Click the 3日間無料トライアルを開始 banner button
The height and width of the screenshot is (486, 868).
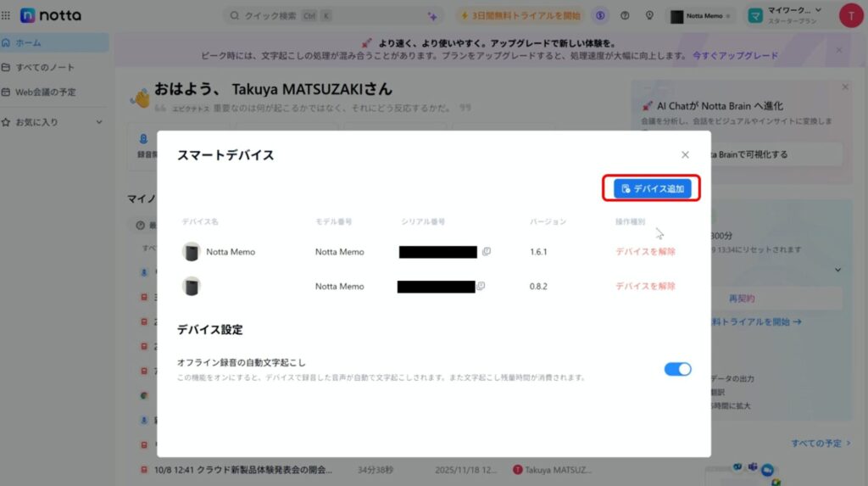point(520,15)
